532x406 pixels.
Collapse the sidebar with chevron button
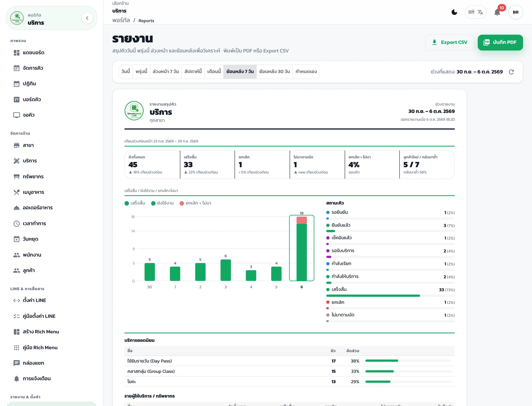pos(87,18)
